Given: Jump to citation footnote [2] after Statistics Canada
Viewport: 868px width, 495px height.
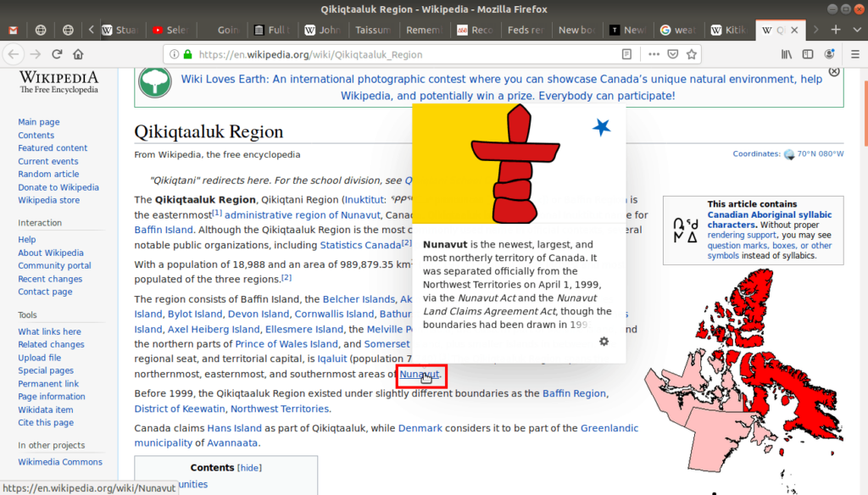Looking at the screenshot, I should (x=407, y=242).
